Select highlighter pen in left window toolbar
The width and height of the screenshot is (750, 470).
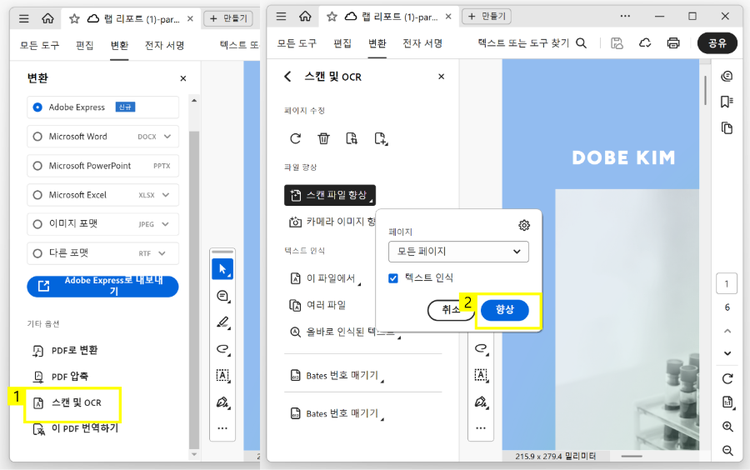point(222,322)
